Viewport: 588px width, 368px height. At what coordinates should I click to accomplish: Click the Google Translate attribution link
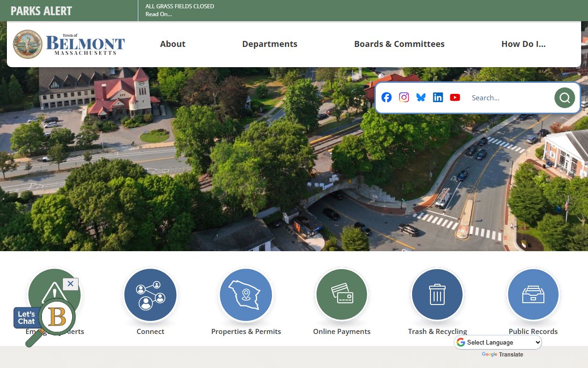pyautogui.click(x=502, y=355)
